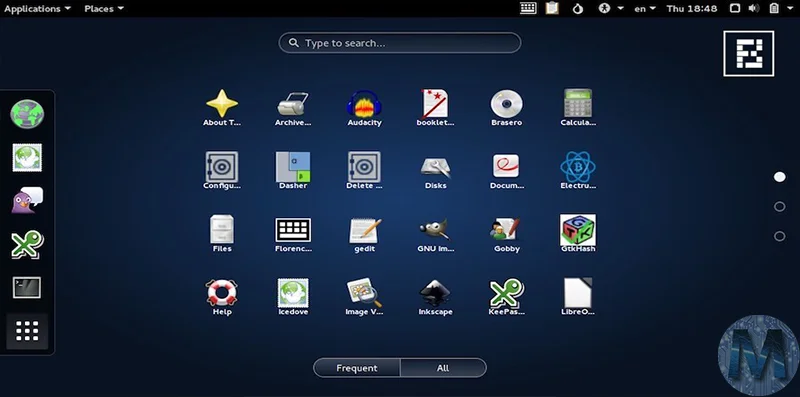The height and width of the screenshot is (397, 800).
Task: Go to the first app grid page indicator
Action: point(780,177)
